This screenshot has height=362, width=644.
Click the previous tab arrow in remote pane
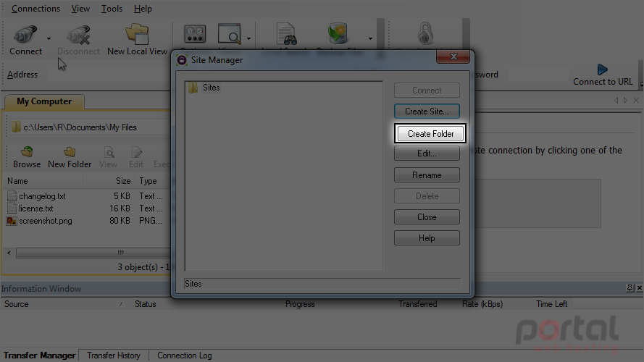coord(616,101)
